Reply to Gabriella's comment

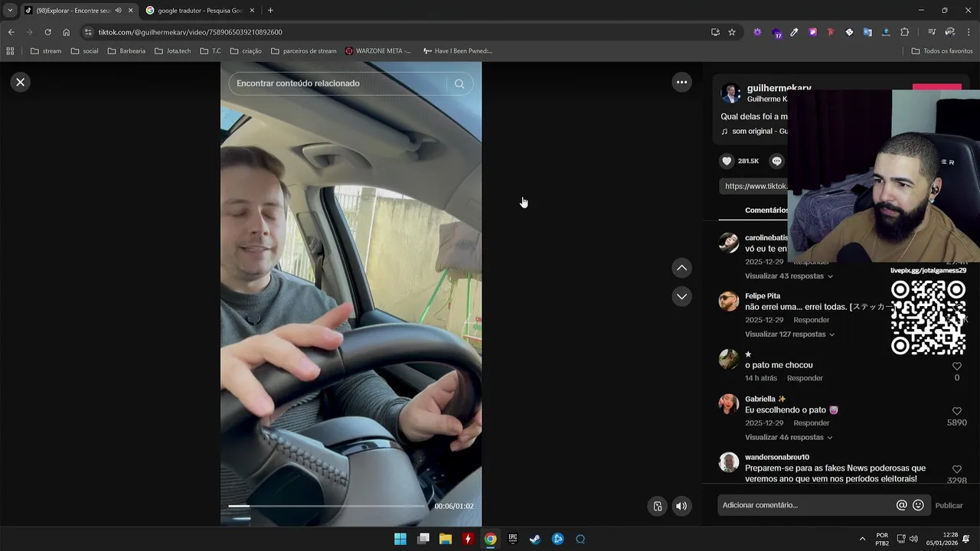click(812, 423)
